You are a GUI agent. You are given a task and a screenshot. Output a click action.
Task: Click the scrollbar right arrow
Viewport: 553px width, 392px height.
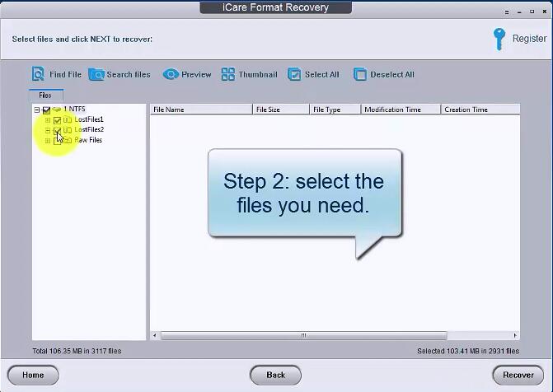515,335
